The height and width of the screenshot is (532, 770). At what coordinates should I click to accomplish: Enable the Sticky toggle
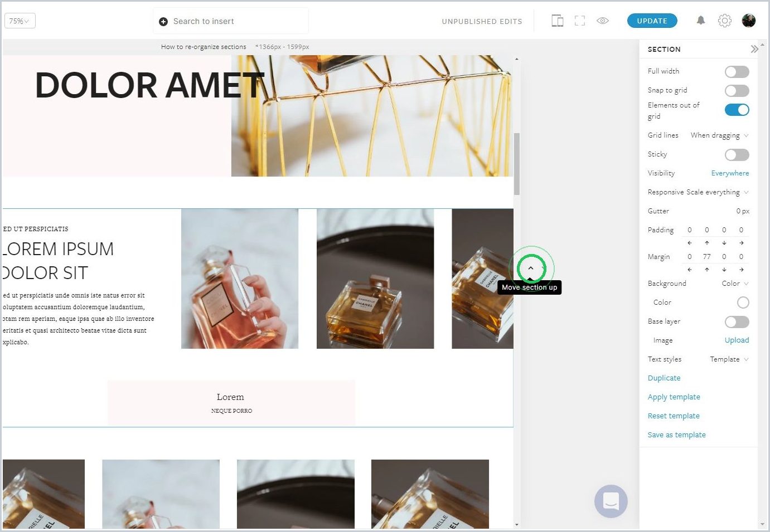737,155
